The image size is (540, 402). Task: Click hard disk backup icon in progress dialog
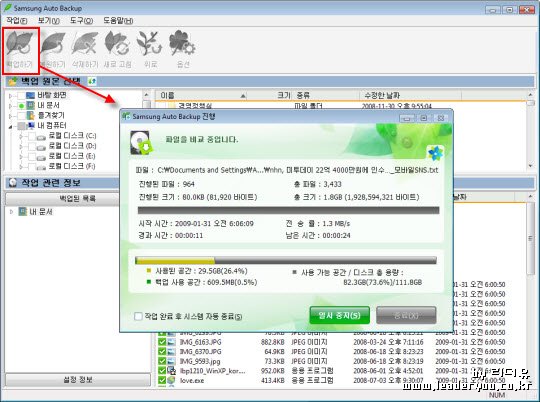141,142
